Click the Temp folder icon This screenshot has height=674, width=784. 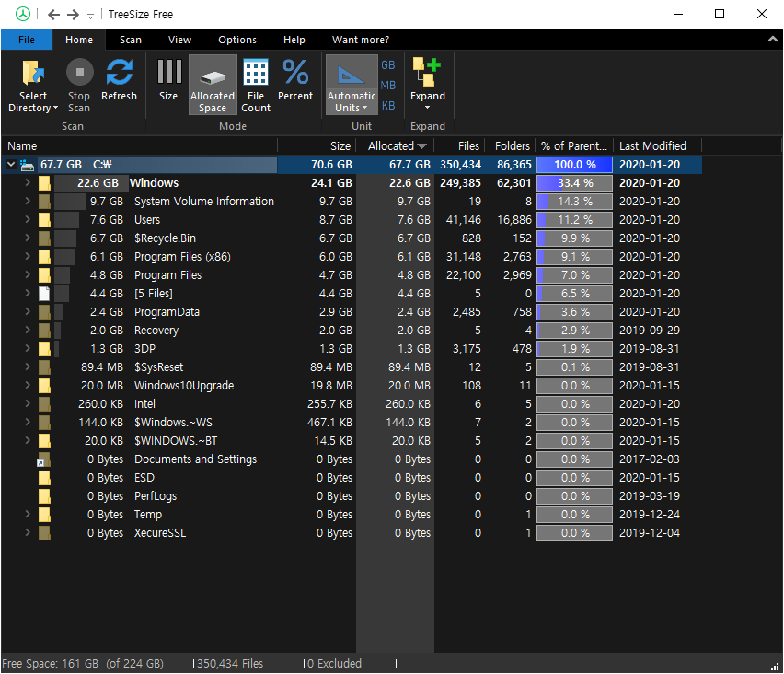pos(44,515)
